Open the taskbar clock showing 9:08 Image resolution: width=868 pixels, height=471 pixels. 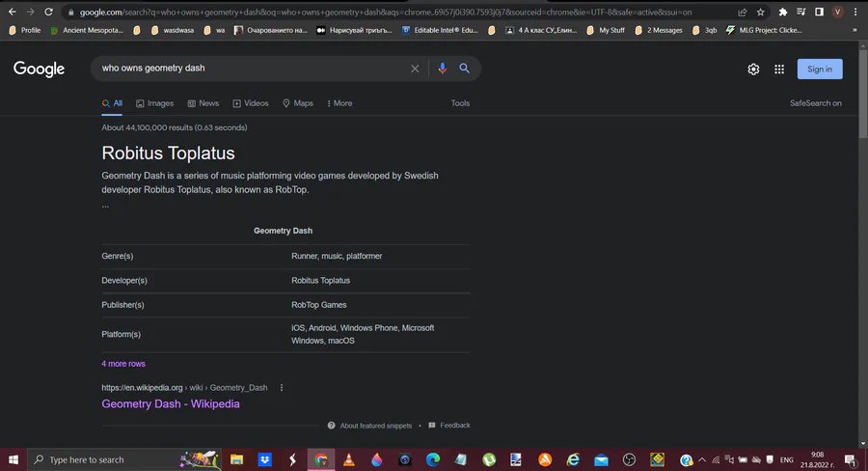pos(817,459)
